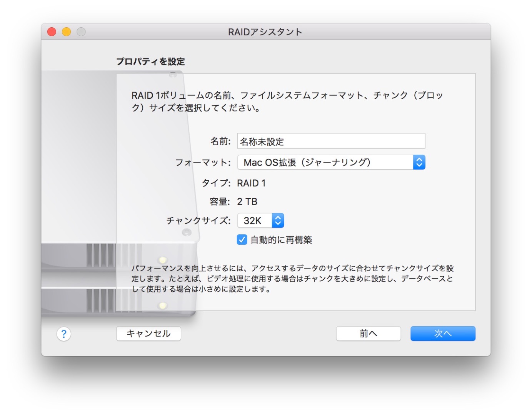Click the 容量: label

(x=220, y=202)
